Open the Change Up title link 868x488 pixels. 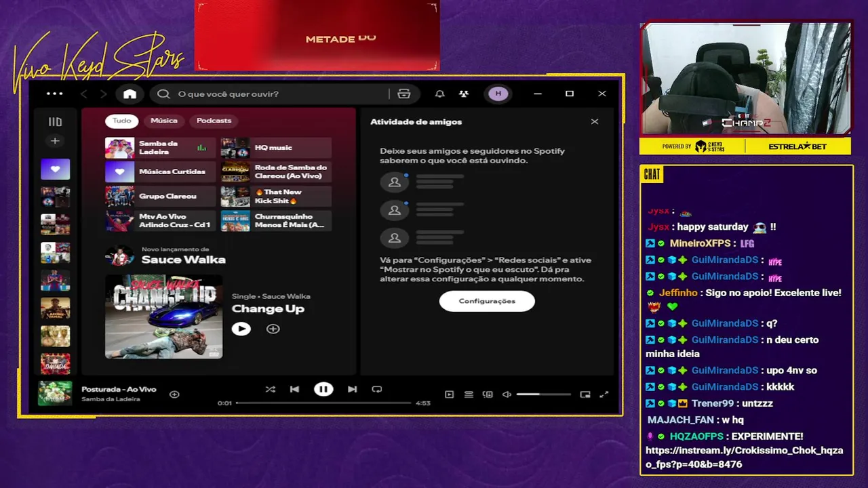[x=268, y=309]
